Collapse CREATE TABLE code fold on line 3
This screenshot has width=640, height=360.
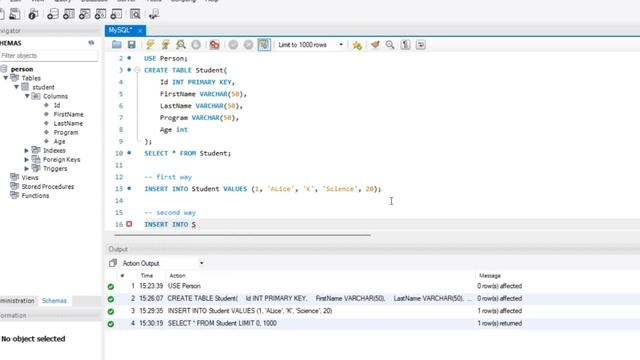(x=137, y=70)
